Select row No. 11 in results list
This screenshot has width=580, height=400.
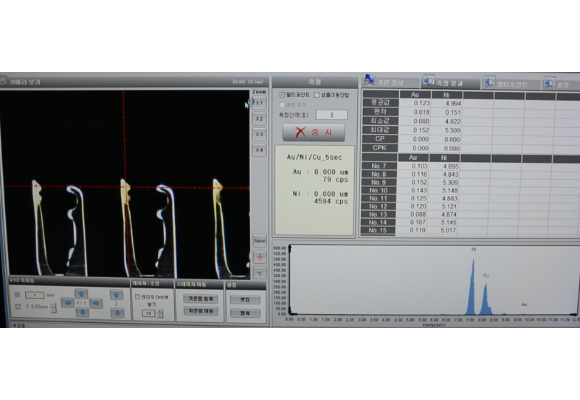click(379, 198)
